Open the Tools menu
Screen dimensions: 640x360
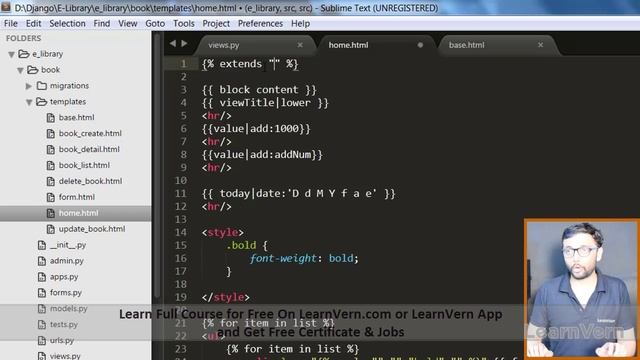pos(184,24)
